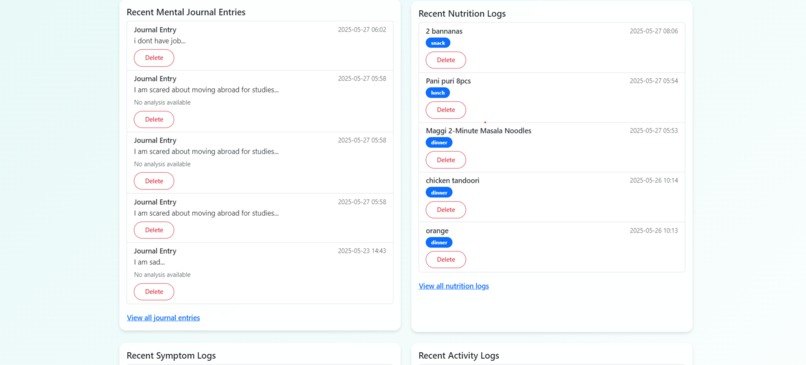This screenshot has height=365, width=806.
Task: Click the Recent Activity Logs heading
Action: click(459, 356)
